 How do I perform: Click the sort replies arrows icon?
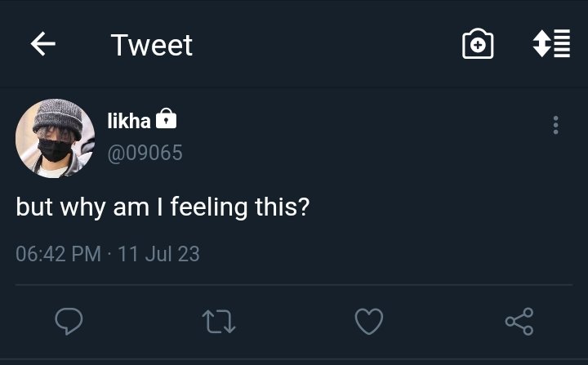pos(551,44)
